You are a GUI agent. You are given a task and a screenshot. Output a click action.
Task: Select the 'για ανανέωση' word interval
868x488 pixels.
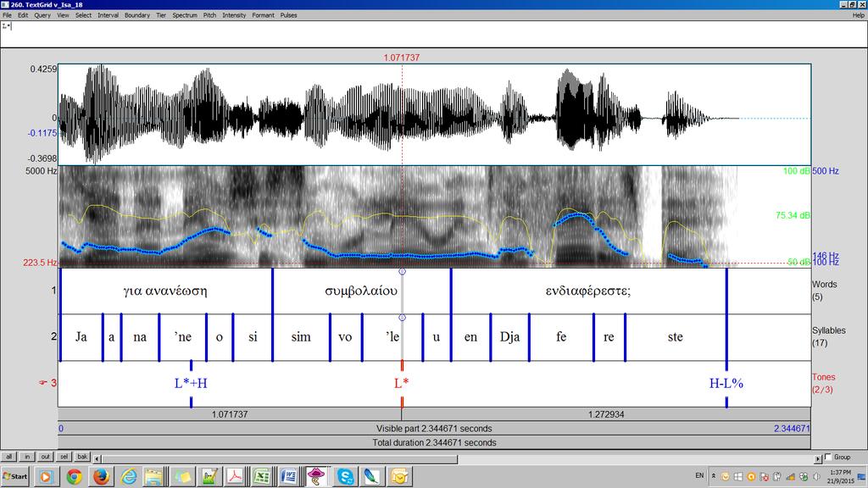(x=165, y=291)
